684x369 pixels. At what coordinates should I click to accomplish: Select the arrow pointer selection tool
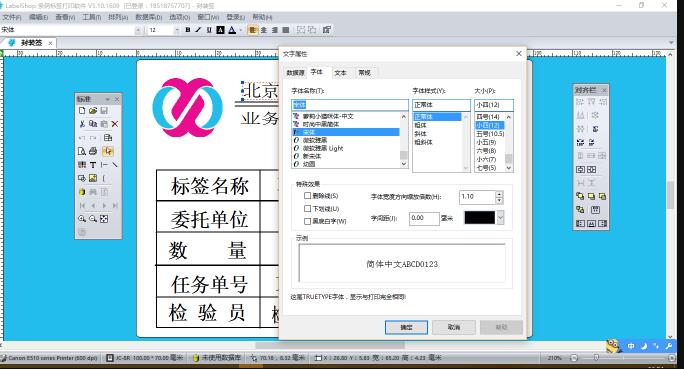click(107, 151)
